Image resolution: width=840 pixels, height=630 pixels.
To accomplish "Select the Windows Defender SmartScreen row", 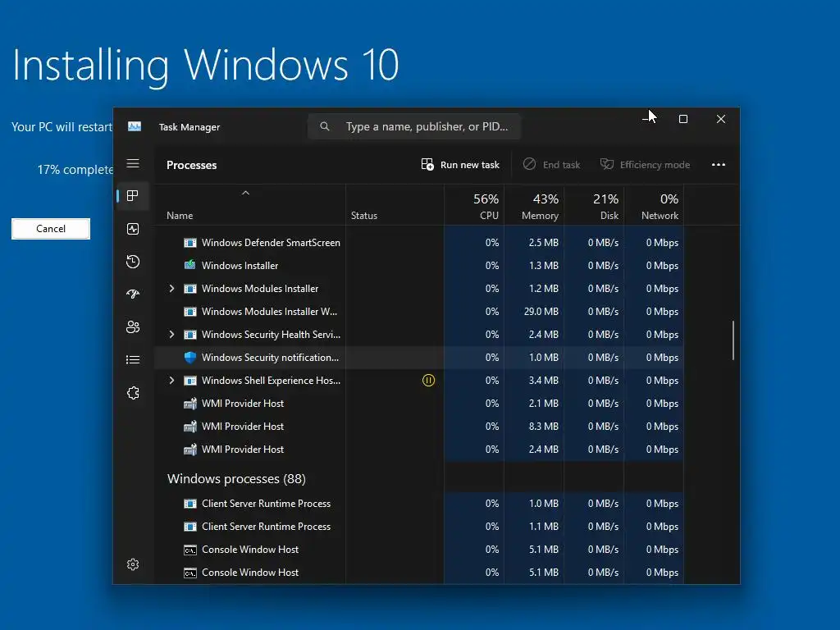I will click(x=419, y=243).
